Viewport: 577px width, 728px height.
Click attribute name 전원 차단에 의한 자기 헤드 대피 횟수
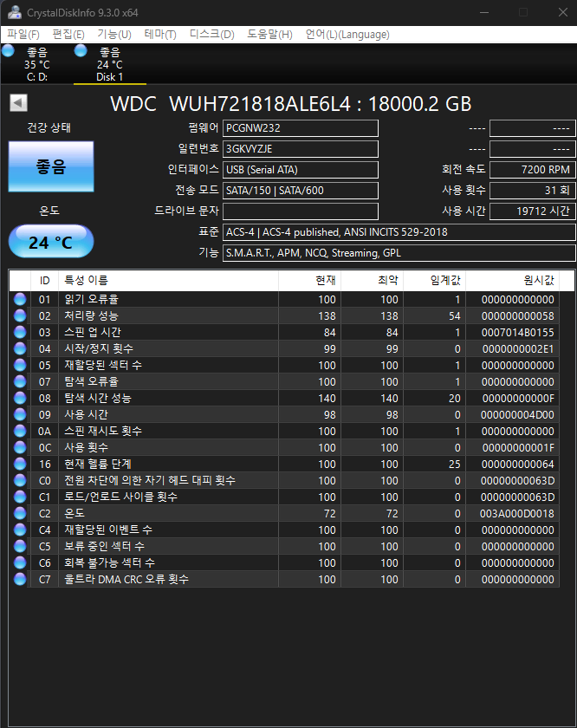pos(150,480)
